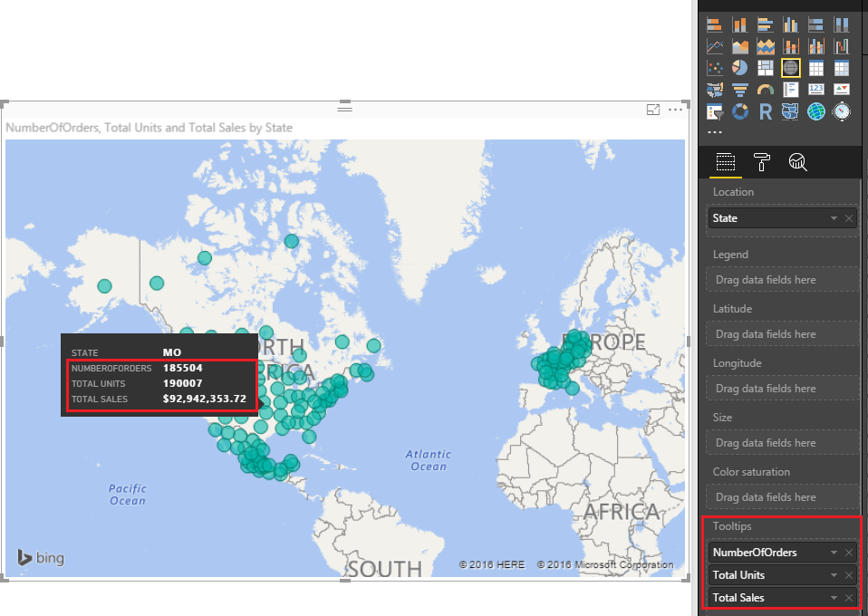Select Line and clustered column chart
Viewport: 868px width, 616px height.
[816, 46]
